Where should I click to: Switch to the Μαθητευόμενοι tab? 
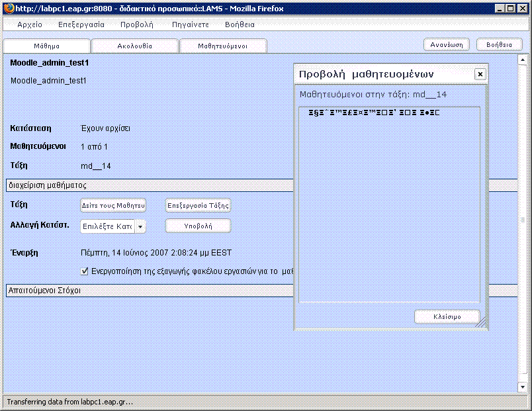click(223, 46)
